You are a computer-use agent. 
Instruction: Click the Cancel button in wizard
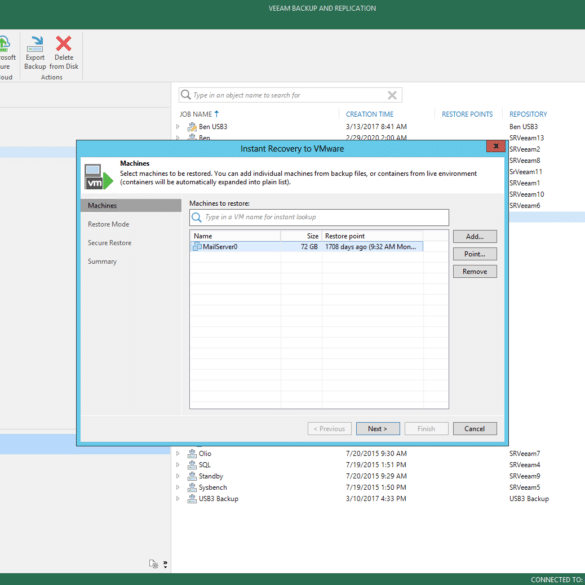pos(475,429)
